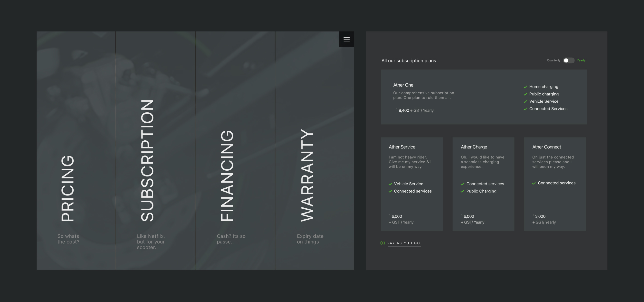Click the plus circle icon beside Pay As You Go

382,243
